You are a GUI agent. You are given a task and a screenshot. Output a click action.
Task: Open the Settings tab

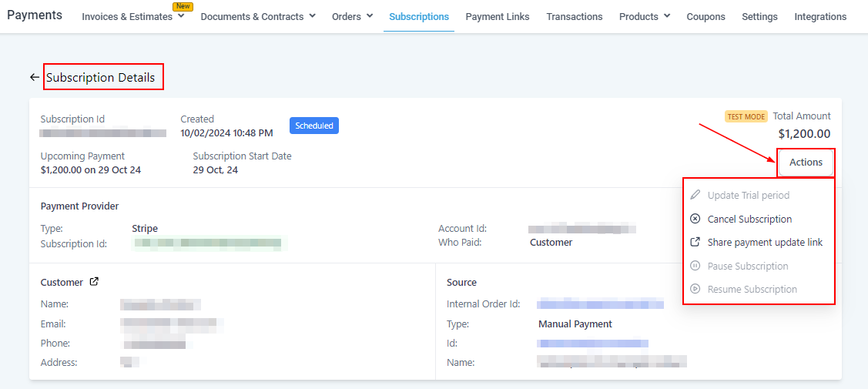(x=759, y=16)
